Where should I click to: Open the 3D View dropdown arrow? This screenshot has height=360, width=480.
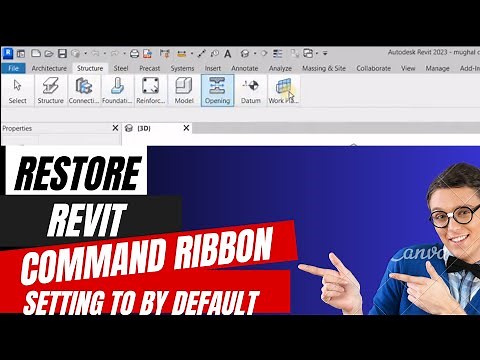coord(255,53)
